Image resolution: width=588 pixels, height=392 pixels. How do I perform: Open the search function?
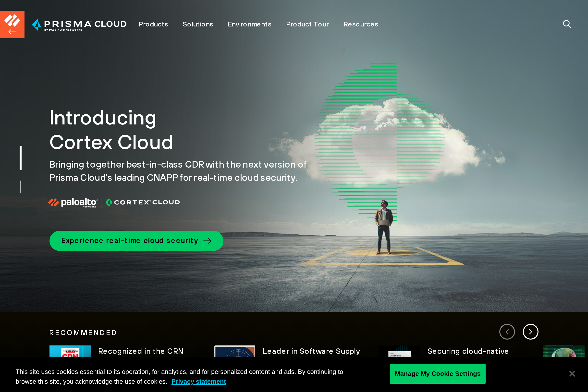(x=567, y=24)
